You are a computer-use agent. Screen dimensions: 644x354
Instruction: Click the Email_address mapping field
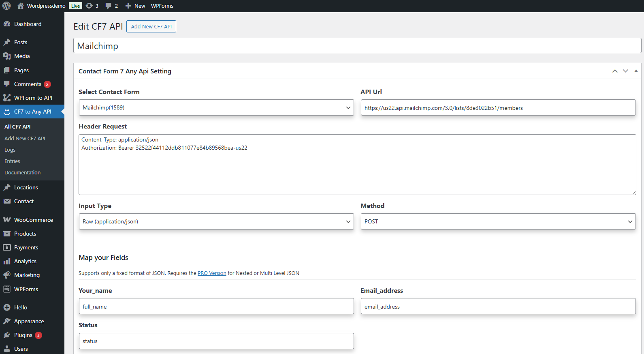[x=498, y=306]
